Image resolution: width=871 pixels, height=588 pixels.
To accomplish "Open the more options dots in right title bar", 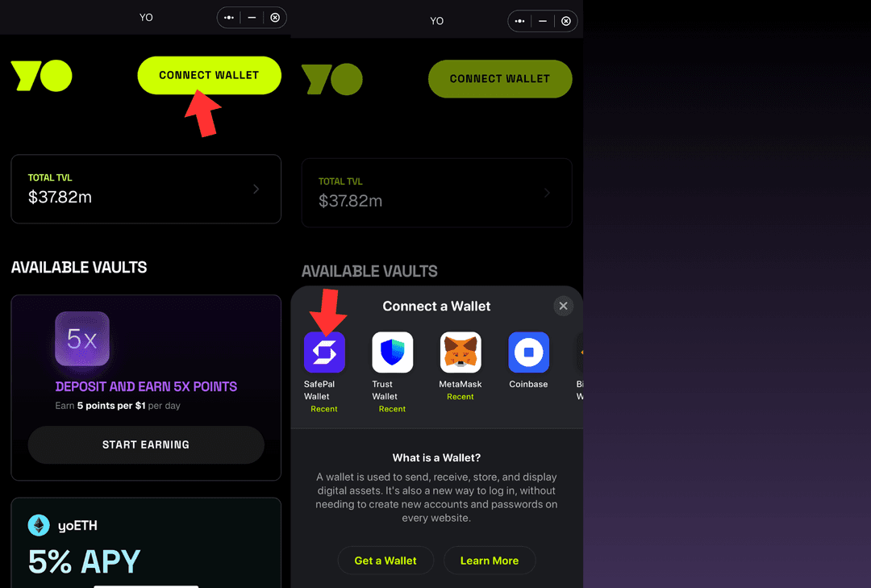I will tap(519, 21).
